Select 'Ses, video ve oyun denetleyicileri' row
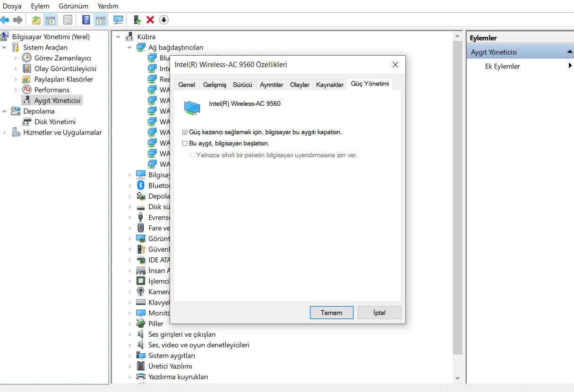 pos(199,345)
